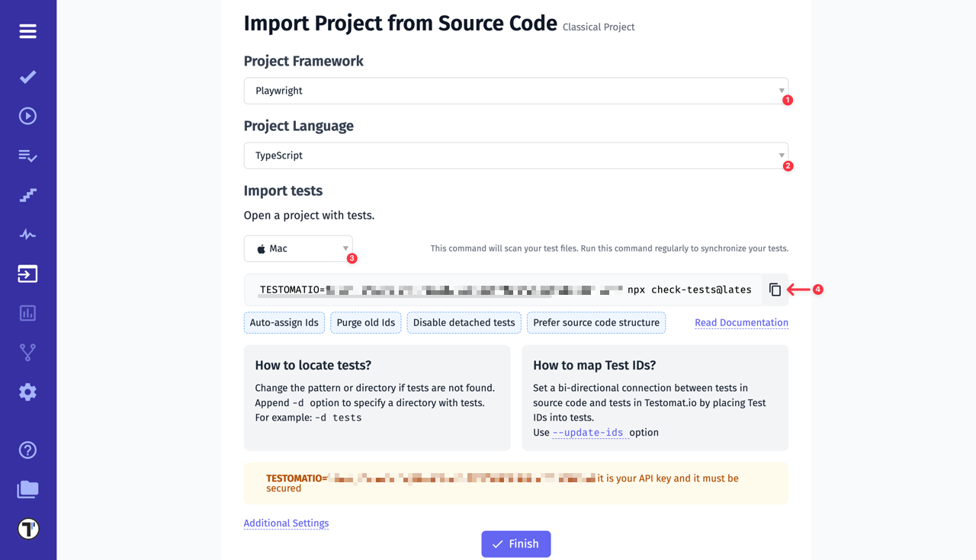Viewport: 976px width, 560px height.
Task: Open the Playwright framework dropdown
Action: coord(515,90)
